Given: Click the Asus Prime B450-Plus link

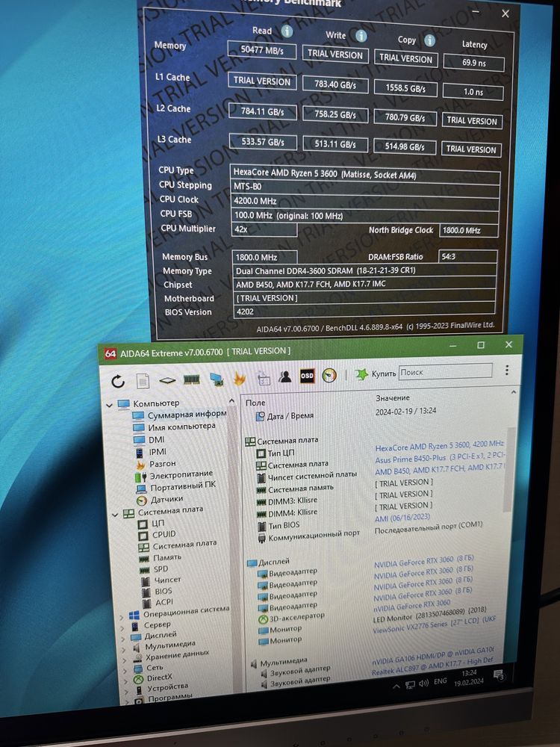Looking at the screenshot, I should click(440, 457).
